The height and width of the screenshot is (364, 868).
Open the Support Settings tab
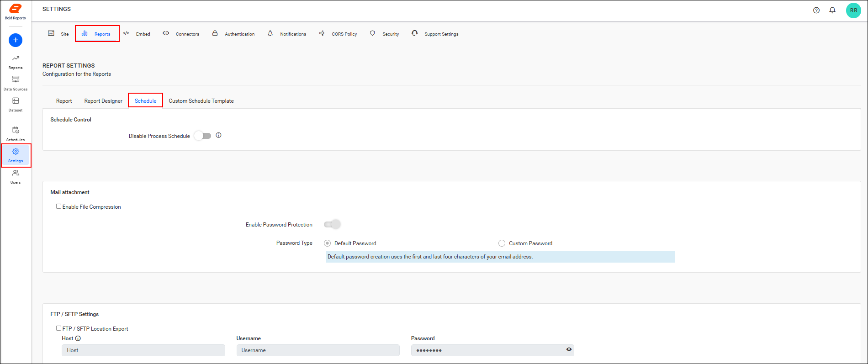[435, 34]
